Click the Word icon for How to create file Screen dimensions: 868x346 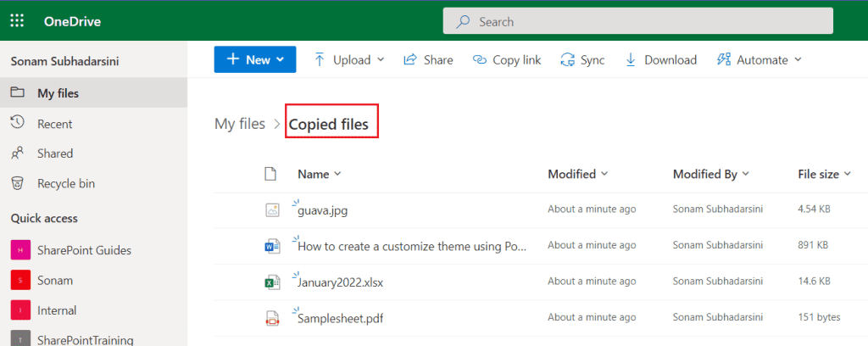(272, 245)
